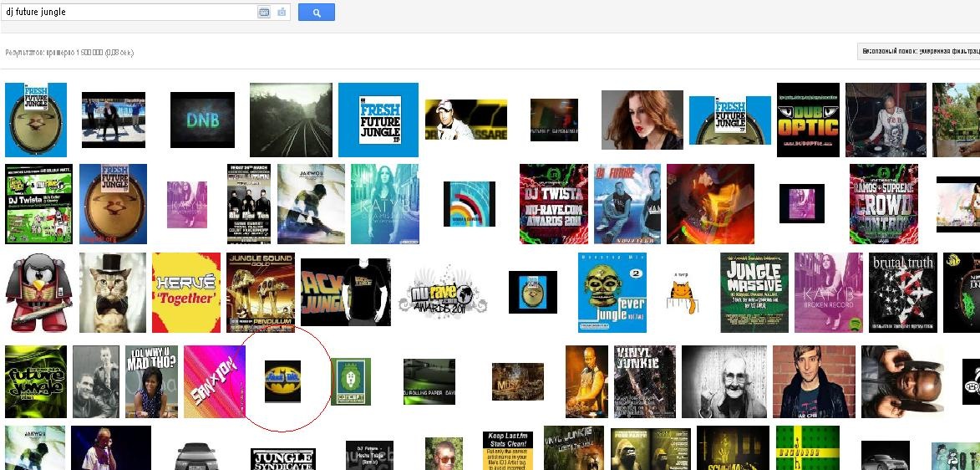Select the Brutal Truth album cover
Image resolution: width=980 pixels, height=470 pixels.
tap(902, 292)
